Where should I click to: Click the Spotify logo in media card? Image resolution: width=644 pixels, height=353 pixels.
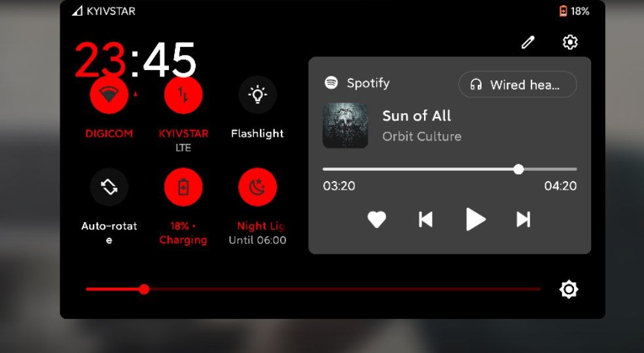click(331, 83)
